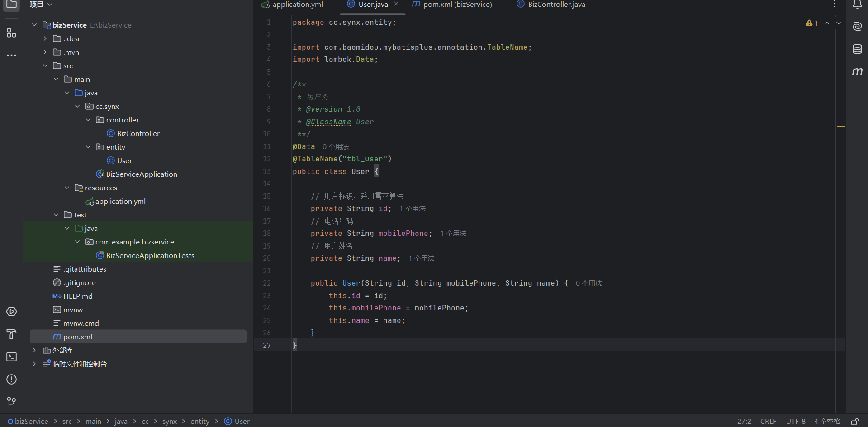This screenshot has height=427, width=868.
Task: Show more tool windows ellipsis icon
Action: (x=11, y=56)
